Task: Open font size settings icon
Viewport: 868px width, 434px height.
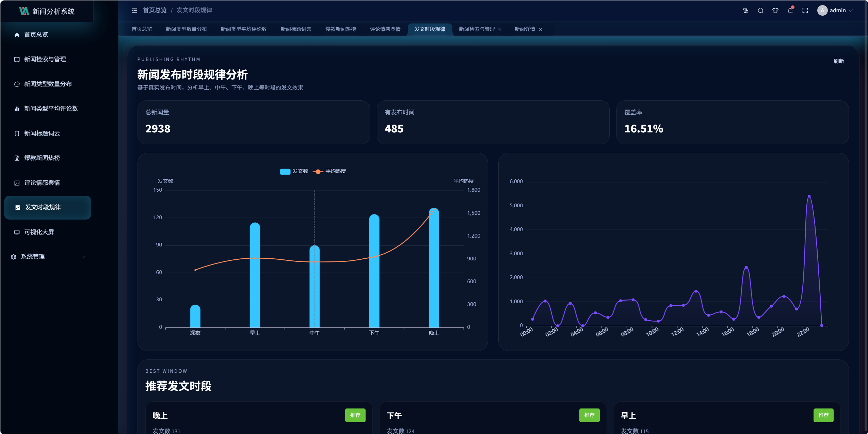Action: click(x=745, y=11)
